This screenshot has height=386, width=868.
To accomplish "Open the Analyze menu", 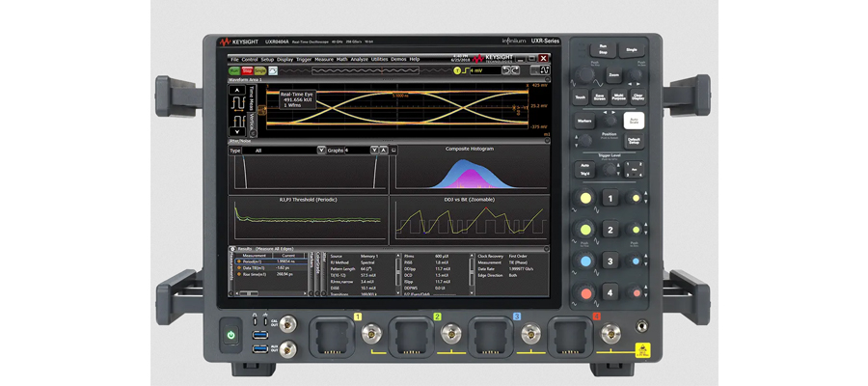I will tap(359, 59).
